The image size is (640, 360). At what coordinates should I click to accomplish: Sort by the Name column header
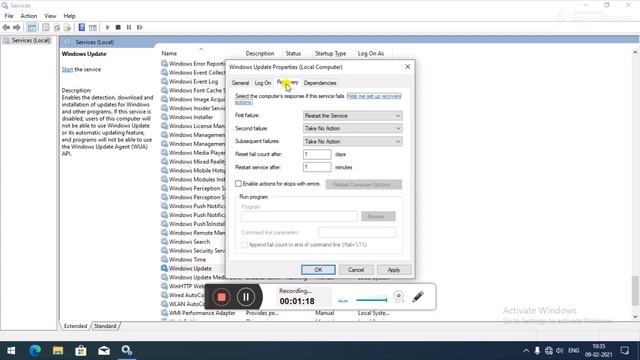[169, 53]
